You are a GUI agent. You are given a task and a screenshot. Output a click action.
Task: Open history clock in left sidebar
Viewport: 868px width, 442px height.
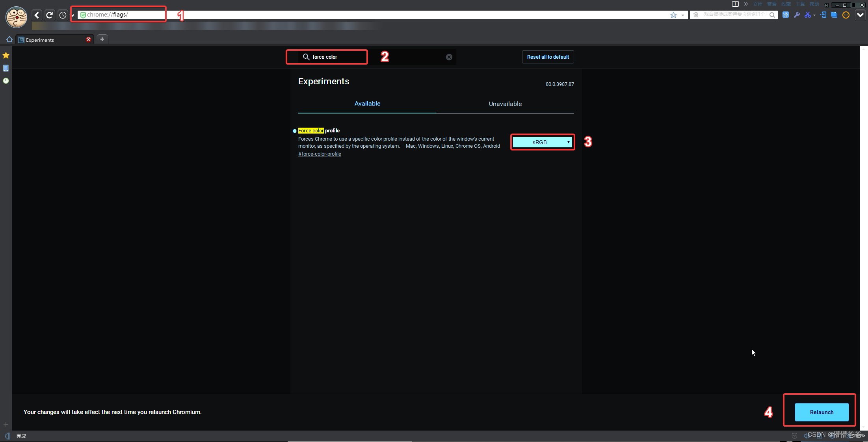tap(6, 81)
